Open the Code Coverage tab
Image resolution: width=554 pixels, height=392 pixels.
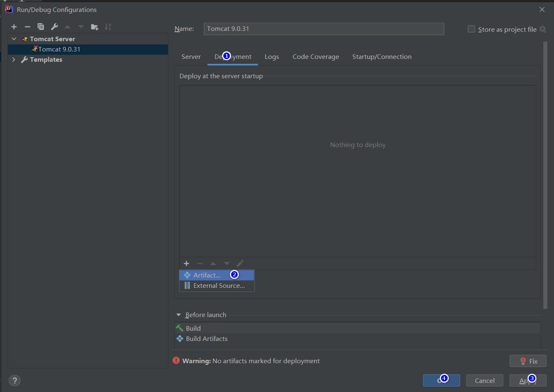tap(316, 57)
